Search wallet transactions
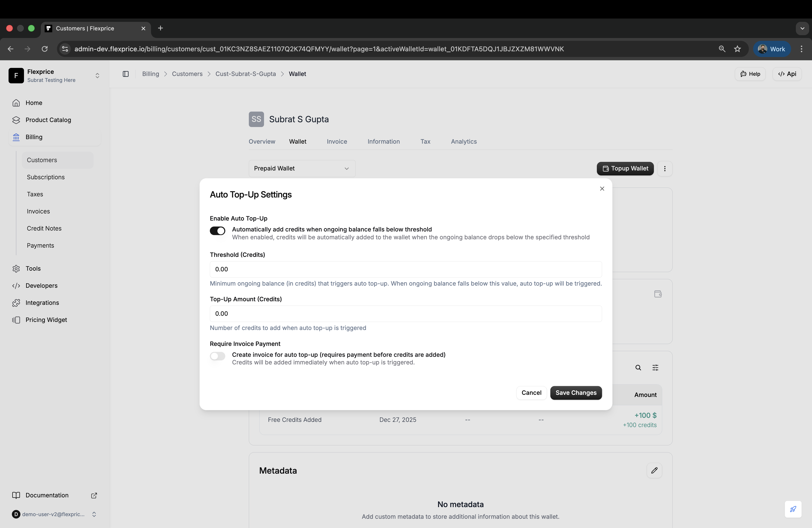The width and height of the screenshot is (812, 528). point(638,367)
